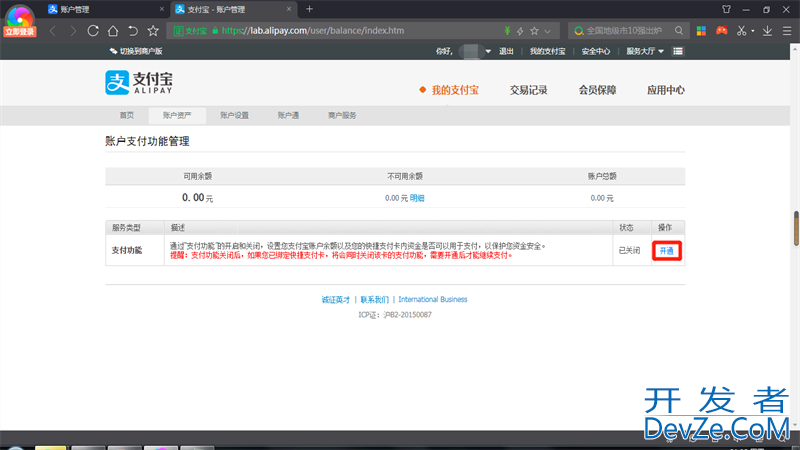Open a new tab with plus button
800x450 pixels.
point(309,9)
